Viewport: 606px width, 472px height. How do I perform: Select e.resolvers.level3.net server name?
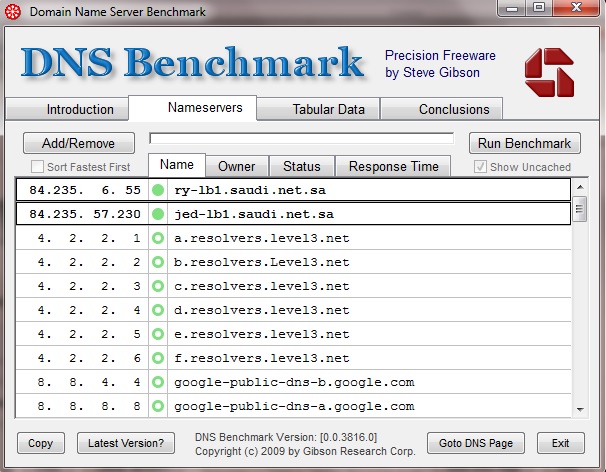[262, 334]
